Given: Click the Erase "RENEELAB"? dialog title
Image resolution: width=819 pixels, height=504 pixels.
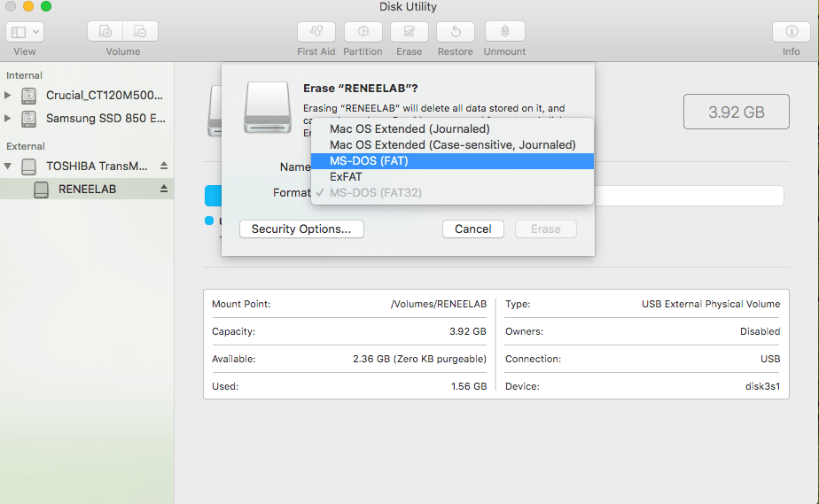Looking at the screenshot, I should coord(361,89).
